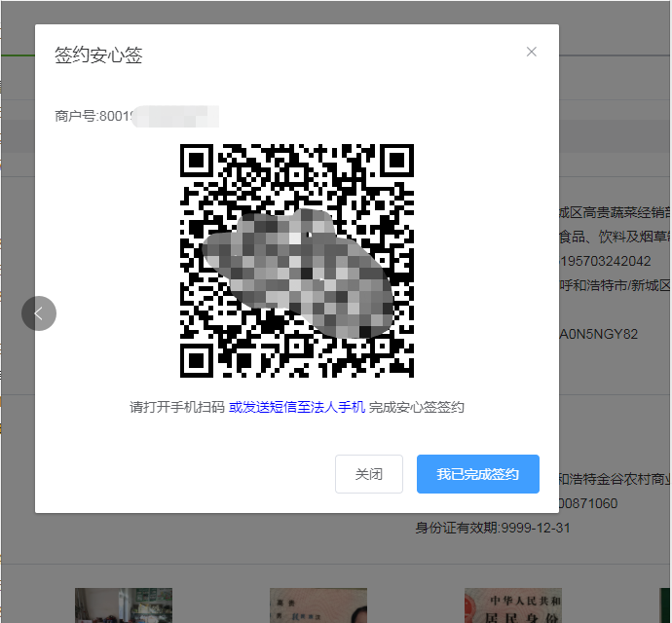The image size is (672, 623).
Task: Click 身份证有效期:9999-12-31 text
Action: 493,528
